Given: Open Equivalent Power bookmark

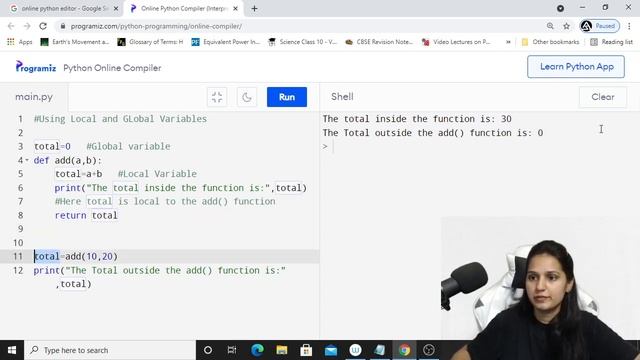Looking at the screenshot, I should (x=226, y=42).
